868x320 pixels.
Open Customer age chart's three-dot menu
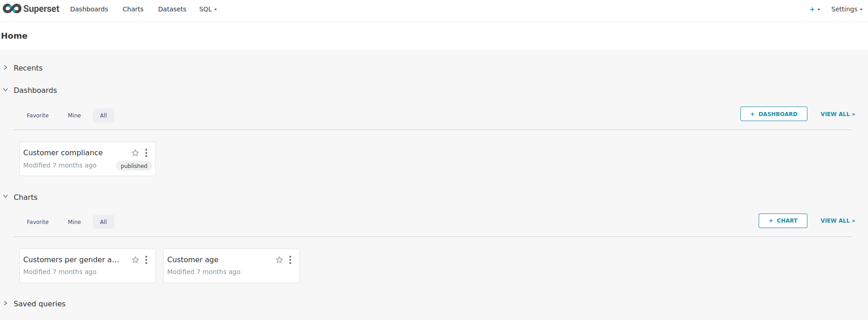point(290,260)
